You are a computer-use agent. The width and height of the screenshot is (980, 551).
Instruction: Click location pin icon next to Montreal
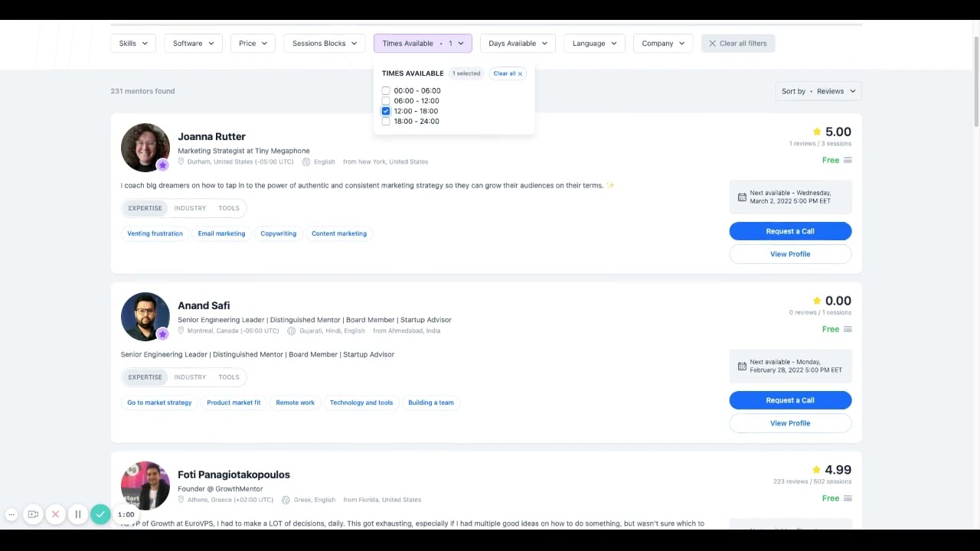click(x=181, y=331)
